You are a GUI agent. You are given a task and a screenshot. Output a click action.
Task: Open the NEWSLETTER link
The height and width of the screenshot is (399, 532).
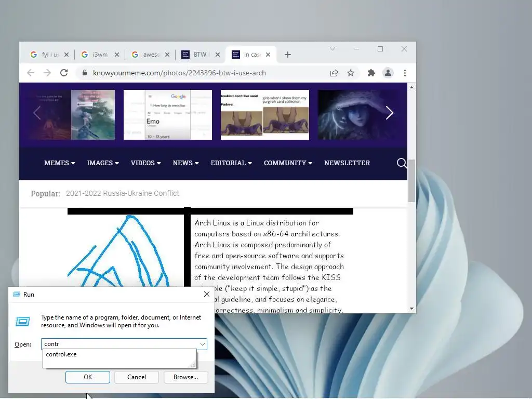347,163
